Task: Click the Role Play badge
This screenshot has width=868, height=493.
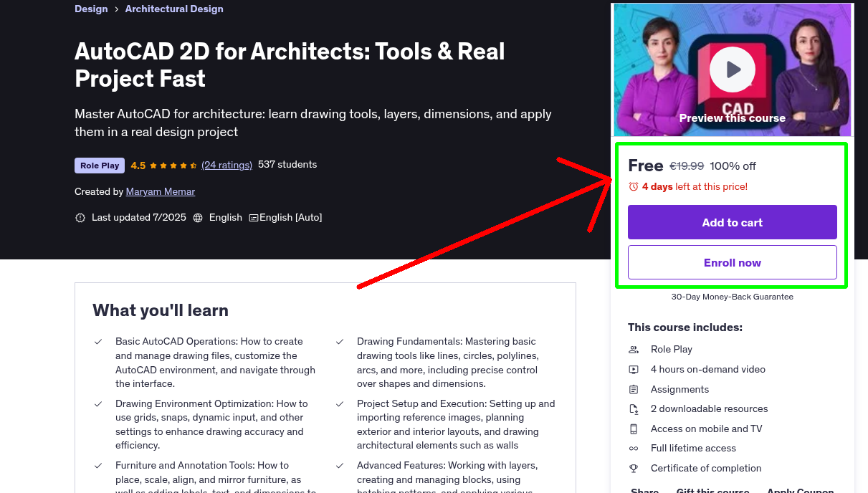Action: pyautogui.click(x=100, y=166)
